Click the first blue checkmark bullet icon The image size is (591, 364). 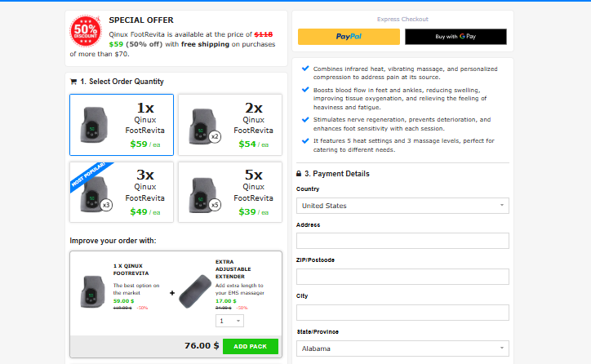(x=305, y=69)
